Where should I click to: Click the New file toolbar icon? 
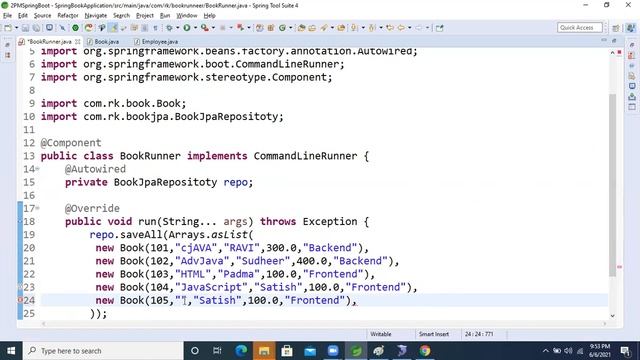tap(8, 28)
